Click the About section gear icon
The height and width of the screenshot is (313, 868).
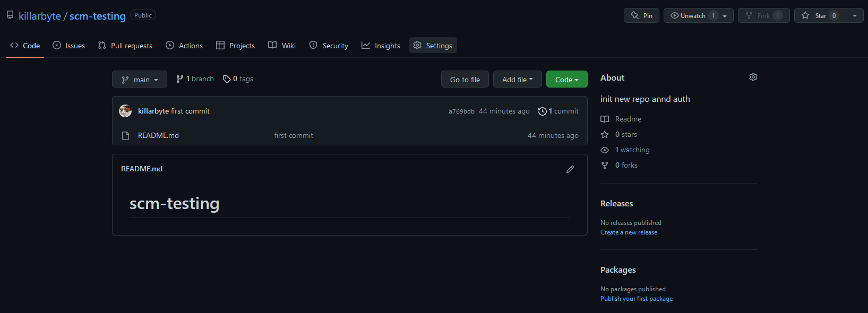click(x=753, y=77)
